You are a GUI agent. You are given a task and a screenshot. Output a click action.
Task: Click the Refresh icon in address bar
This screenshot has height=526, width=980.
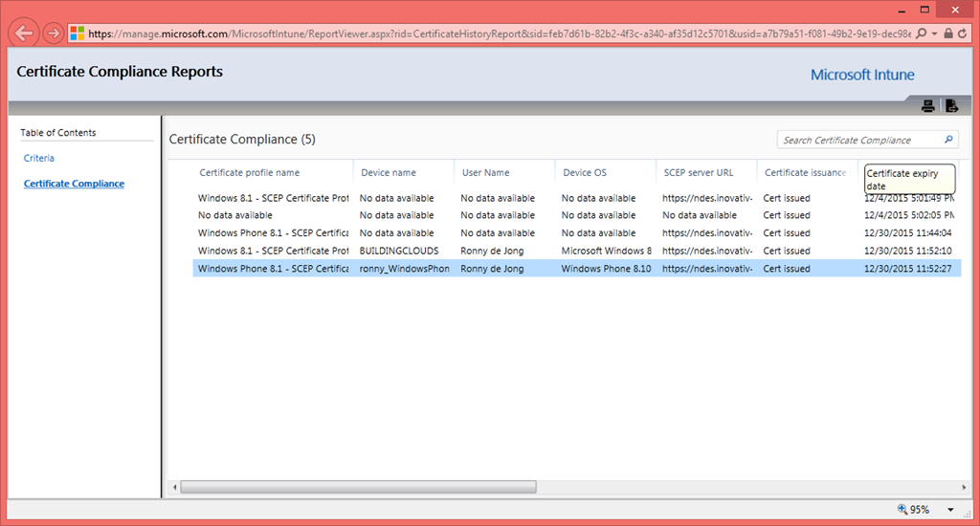963,33
